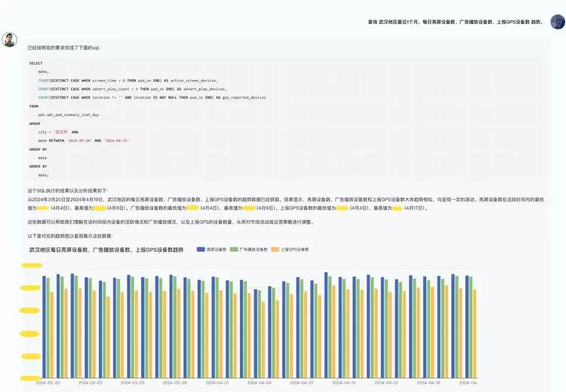This screenshot has width=566, height=392.
Task: Click the '2024-03-20' date string in SQL
Action: click(79, 140)
